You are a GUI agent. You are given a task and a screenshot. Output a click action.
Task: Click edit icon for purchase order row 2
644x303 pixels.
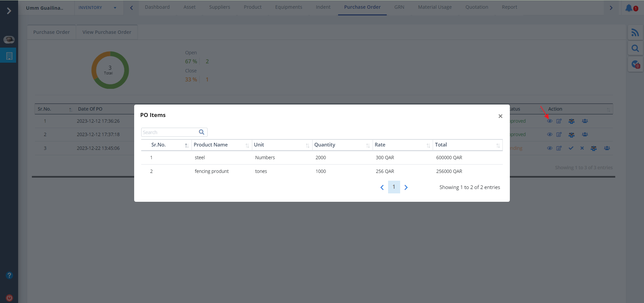tap(559, 135)
